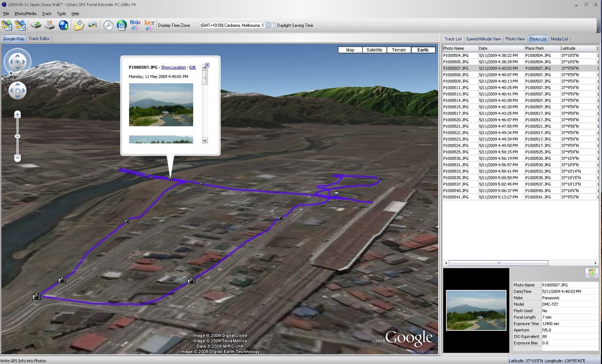Viewport: 602px width, 364px height.
Task: Select the P1000541.JPG row in photo list
Action: click(520, 197)
